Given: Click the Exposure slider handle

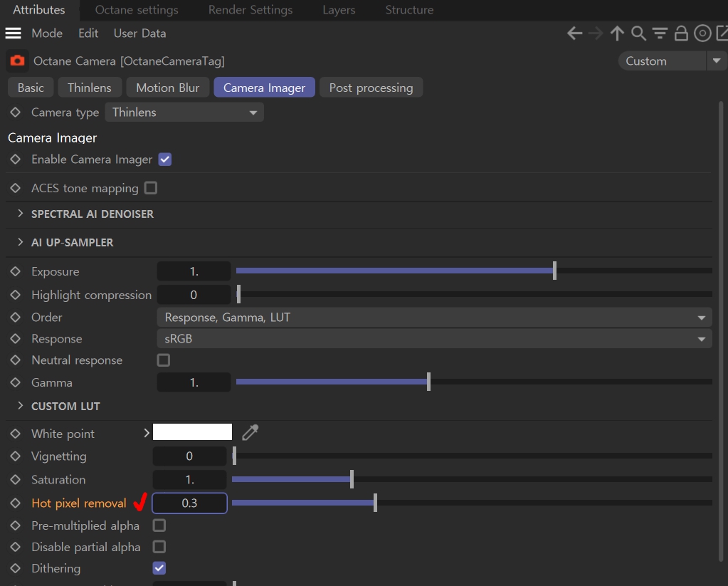Looking at the screenshot, I should coord(554,271).
